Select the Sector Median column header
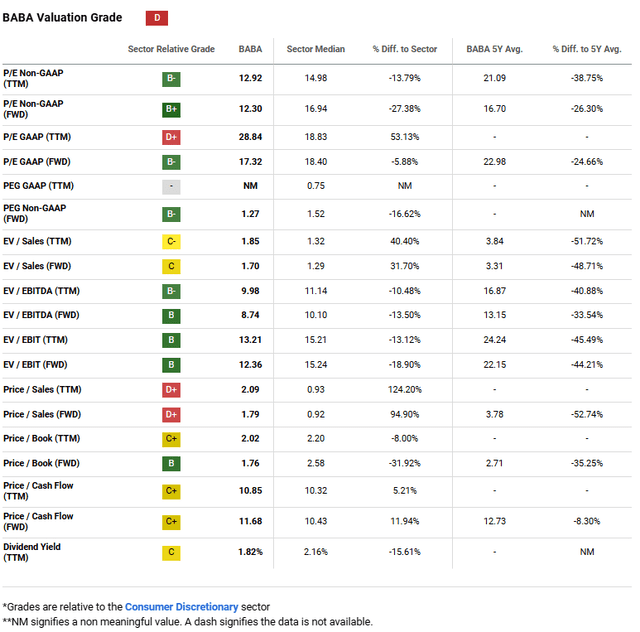The height and width of the screenshot is (632, 640). click(315, 49)
